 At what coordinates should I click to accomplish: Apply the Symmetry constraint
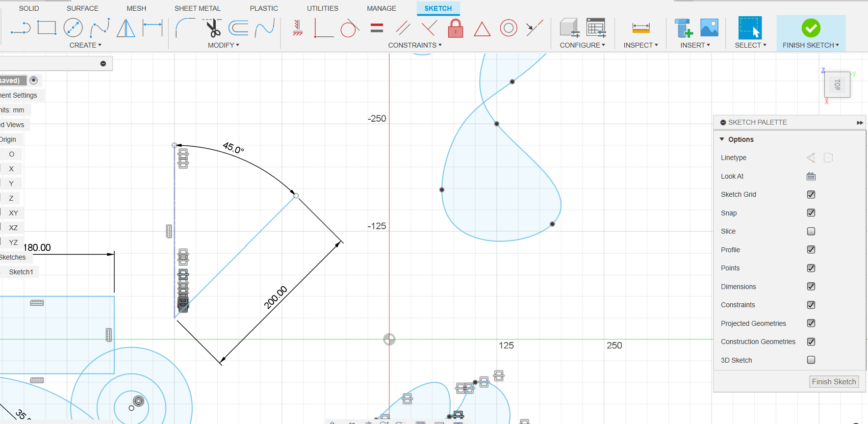pos(535,28)
